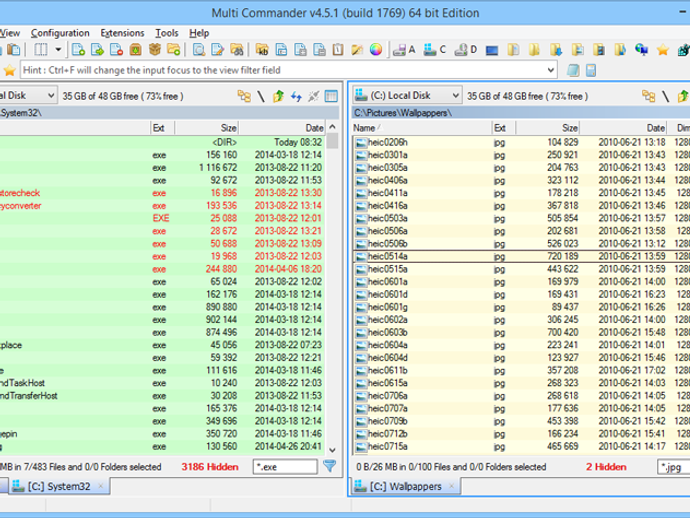Click the drive A icon in the toolbar
Image resolution: width=690 pixels, height=518 pixels.
(405, 49)
